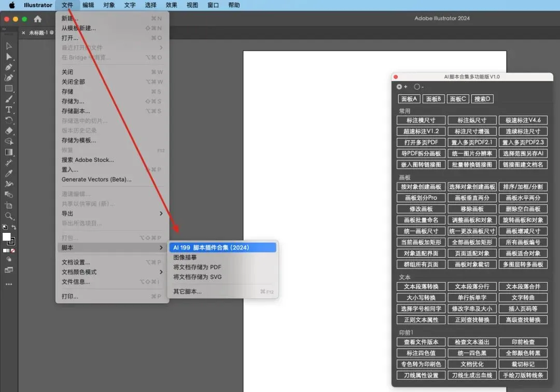This screenshot has width=560, height=392.
Task: Select the Selection tool arrow
Action: click(x=9, y=46)
